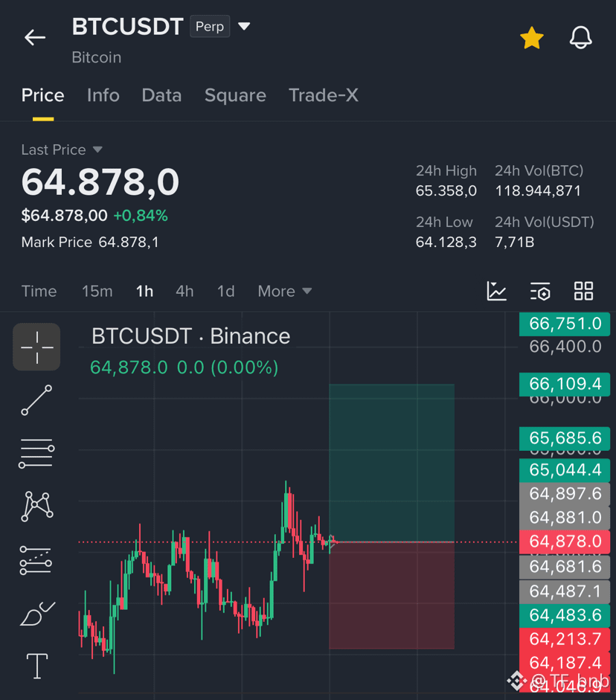Switch to the Square tab
Image resolution: width=616 pixels, height=700 pixels.
(x=235, y=95)
